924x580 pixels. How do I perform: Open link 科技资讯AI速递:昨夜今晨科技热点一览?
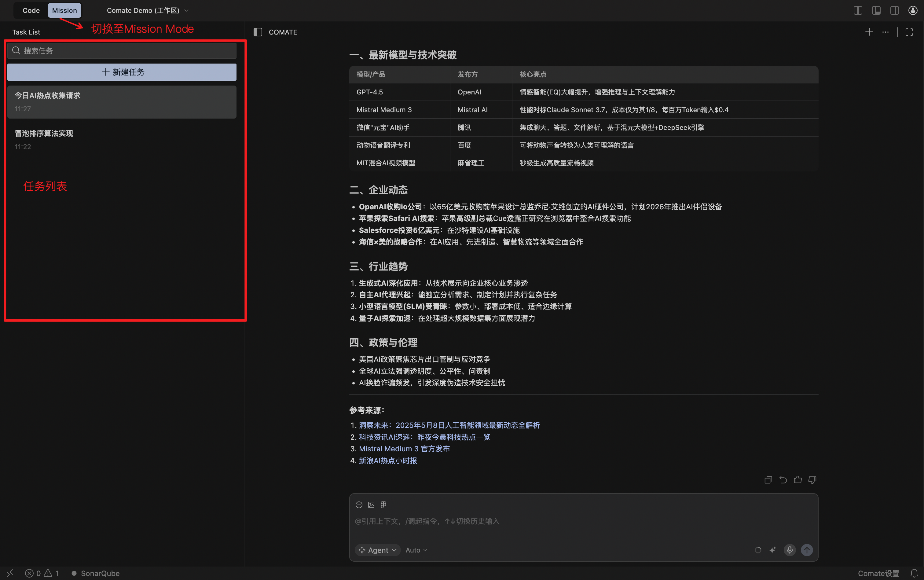point(424,437)
